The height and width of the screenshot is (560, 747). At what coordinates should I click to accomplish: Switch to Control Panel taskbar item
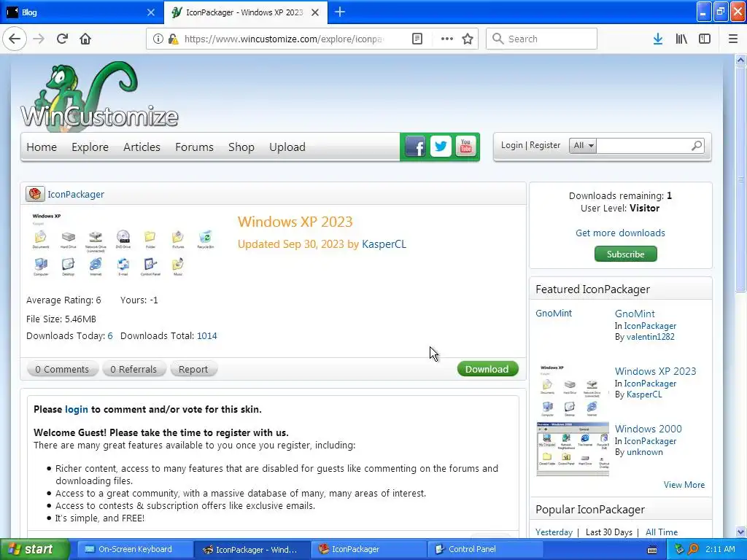click(484, 549)
